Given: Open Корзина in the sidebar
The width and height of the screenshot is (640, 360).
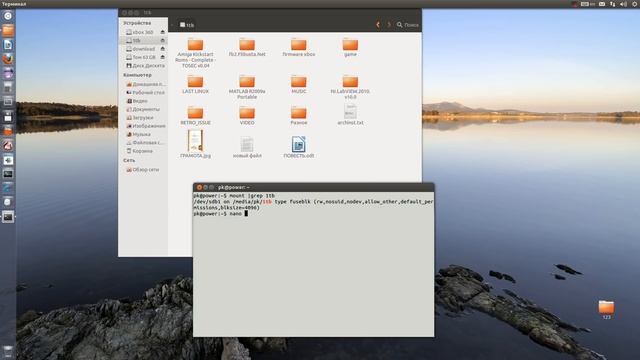Looking at the screenshot, I should (140, 151).
